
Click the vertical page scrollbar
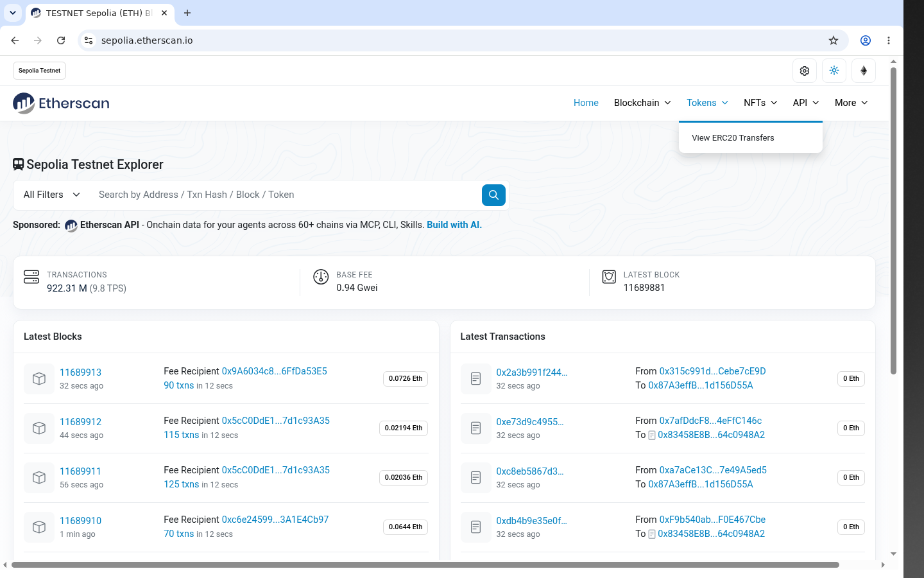pyautogui.click(x=893, y=221)
